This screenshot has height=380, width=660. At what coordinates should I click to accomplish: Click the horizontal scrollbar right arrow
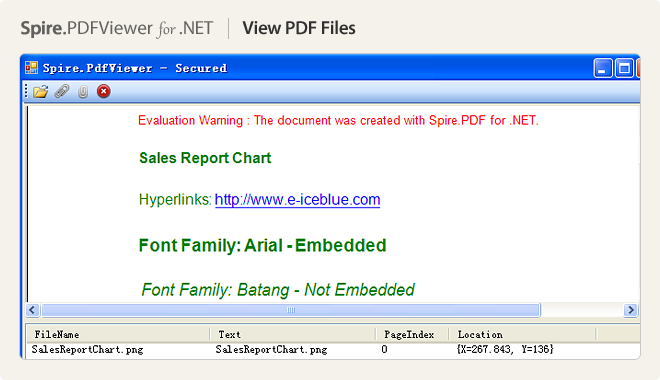[x=631, y=310]
